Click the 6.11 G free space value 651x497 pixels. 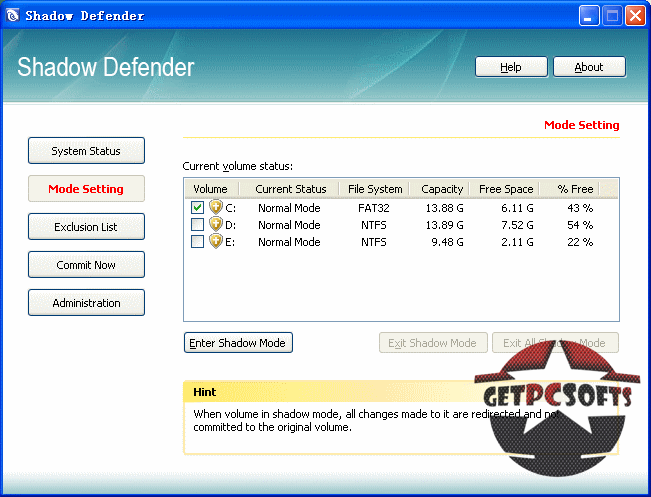[517, 208]
